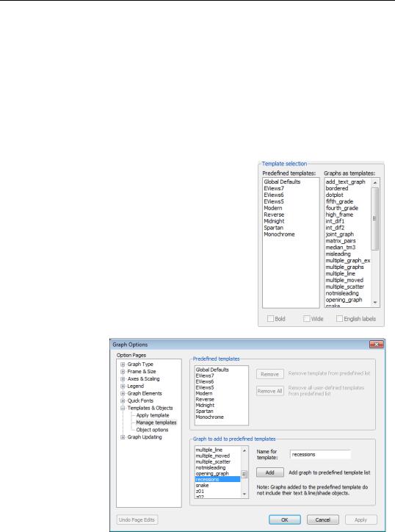Click the scrollbar thumb in Graphs as templates list

point(375,219)
